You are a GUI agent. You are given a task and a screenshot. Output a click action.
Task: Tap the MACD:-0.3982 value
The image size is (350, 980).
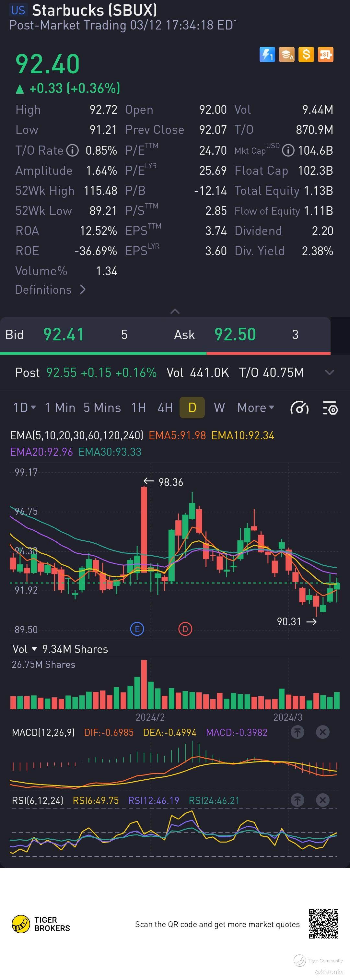237,732
